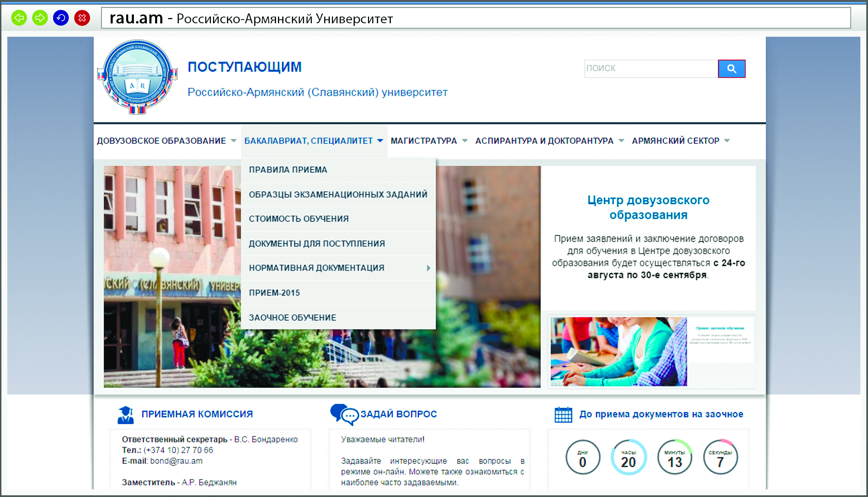Expand the Аспирантура и докторантура arrow
The image size is (868, 497).
(x=621, y=141)
